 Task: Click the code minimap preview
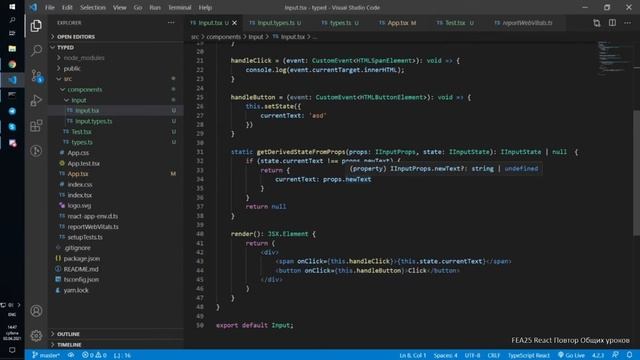(x=615, y=59)
